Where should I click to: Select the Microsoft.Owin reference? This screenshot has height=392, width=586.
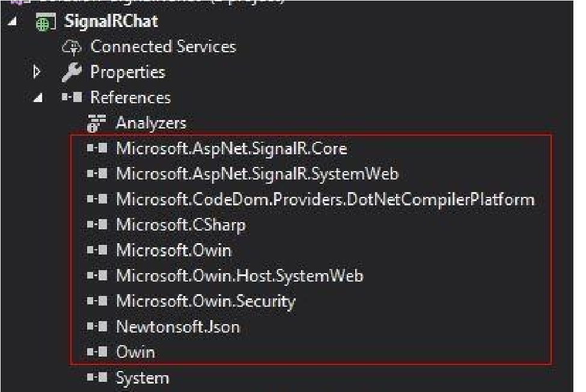point(174,250)
